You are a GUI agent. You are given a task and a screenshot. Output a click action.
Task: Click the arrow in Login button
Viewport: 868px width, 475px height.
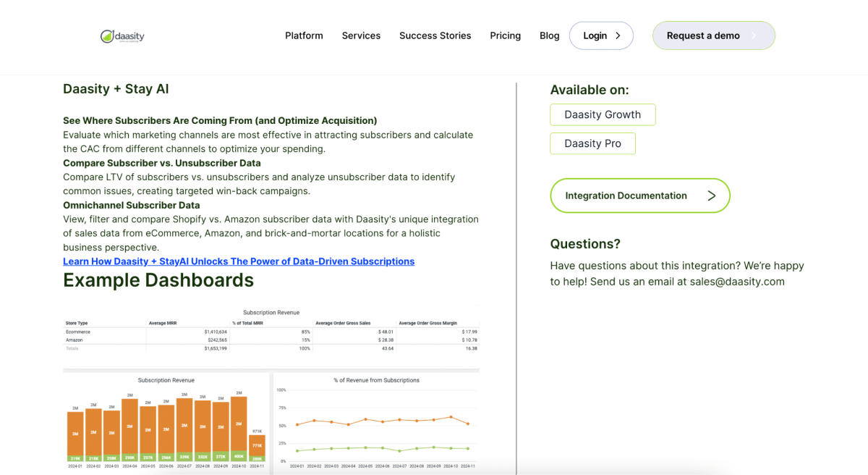point(618,35)
